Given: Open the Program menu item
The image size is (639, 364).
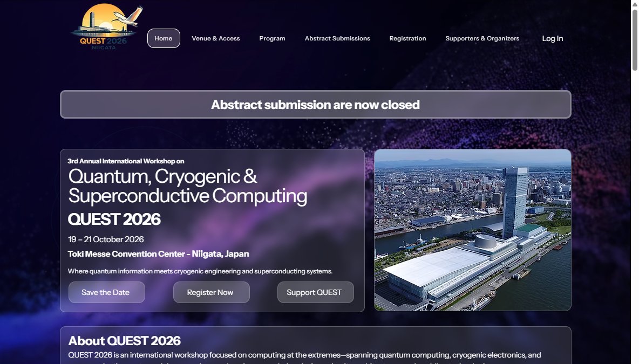Looking at the screenshot, I should [x=272, y=38].
